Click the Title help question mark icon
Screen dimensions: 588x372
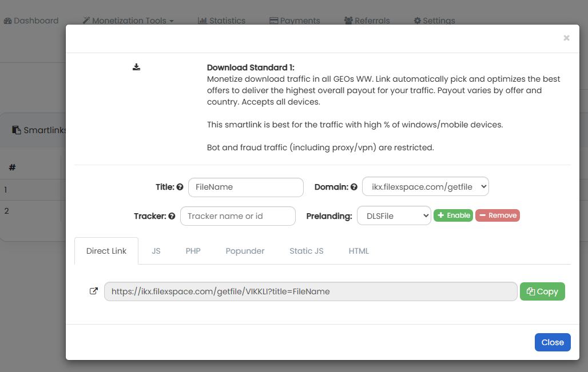coord(180,187)
